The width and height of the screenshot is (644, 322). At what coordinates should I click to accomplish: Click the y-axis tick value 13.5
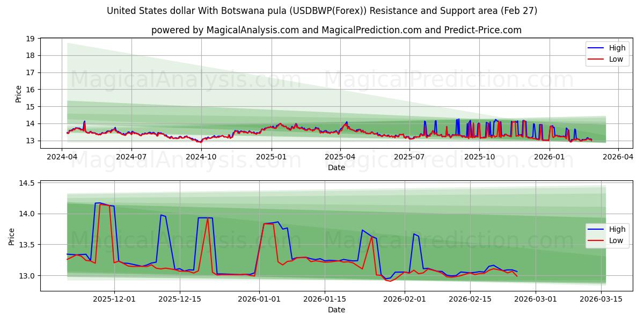(26, 245)
